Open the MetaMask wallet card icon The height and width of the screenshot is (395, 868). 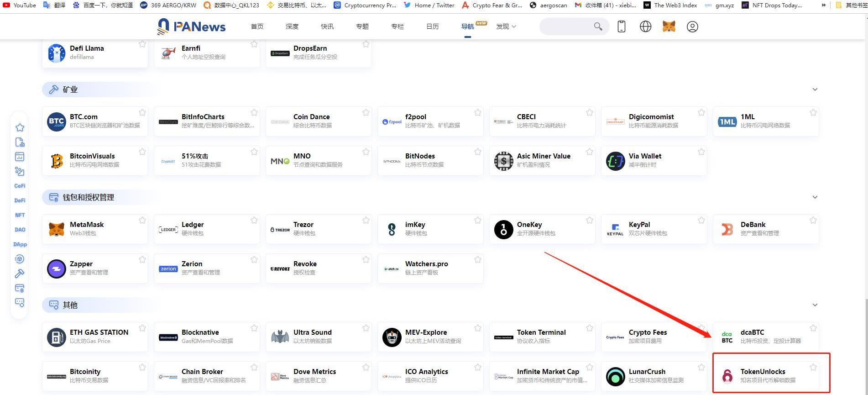click(57, 229)
